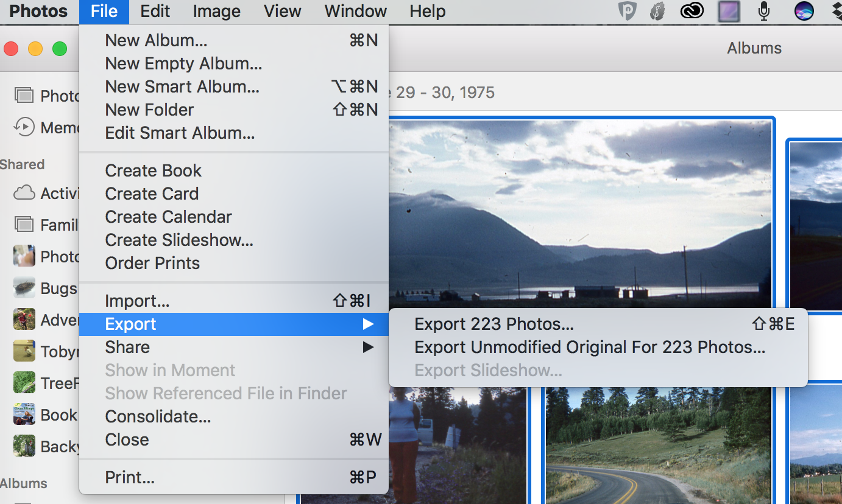The image size is (842, 504).
Task: Click the Shared sidebar section header
Action: click(23, 164)
